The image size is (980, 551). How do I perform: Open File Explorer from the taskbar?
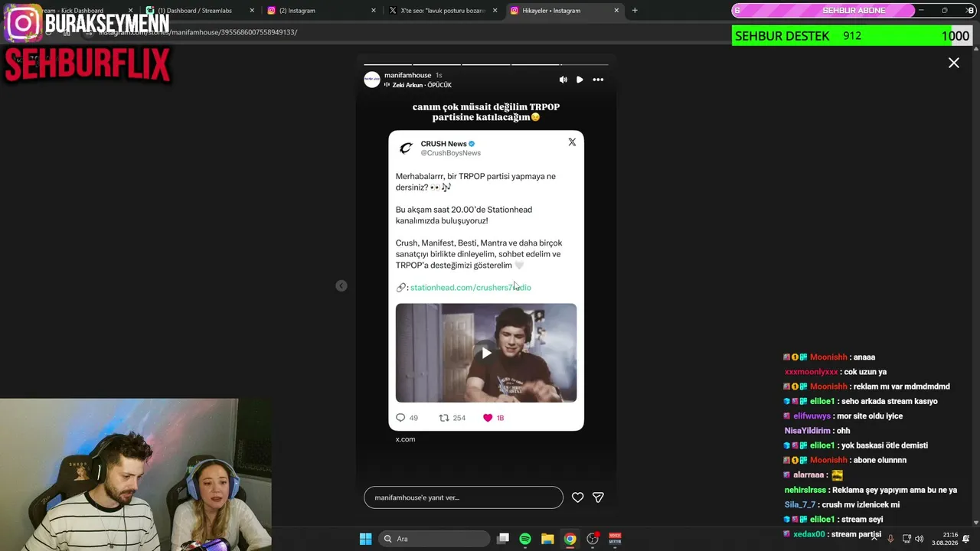tap(547, 539)
